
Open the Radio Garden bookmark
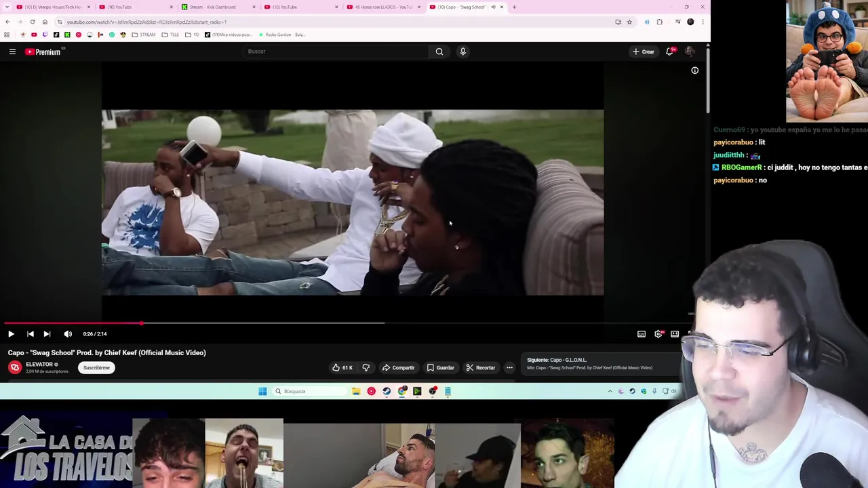click(282, 35)
